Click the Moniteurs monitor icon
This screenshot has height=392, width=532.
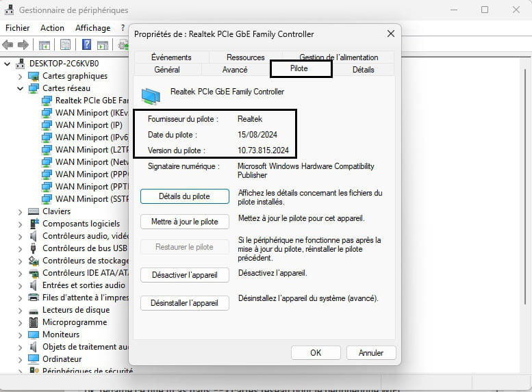click(x=34, y=335)
